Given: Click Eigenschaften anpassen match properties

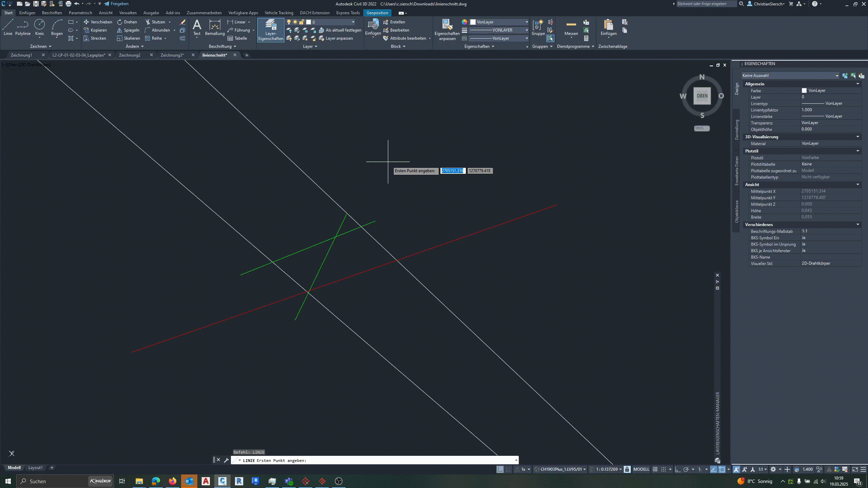Looking at the screenshot, I should 447,30.
